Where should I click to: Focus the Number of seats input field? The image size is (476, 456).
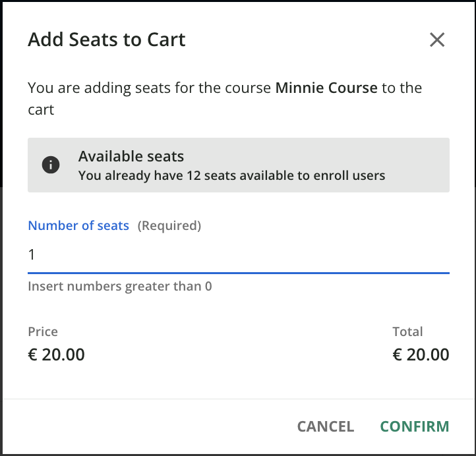tap(238, 254)
